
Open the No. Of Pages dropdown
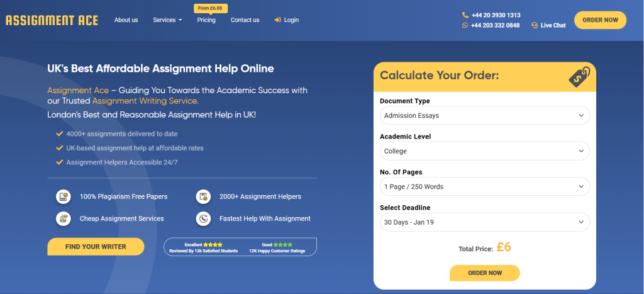485,186
